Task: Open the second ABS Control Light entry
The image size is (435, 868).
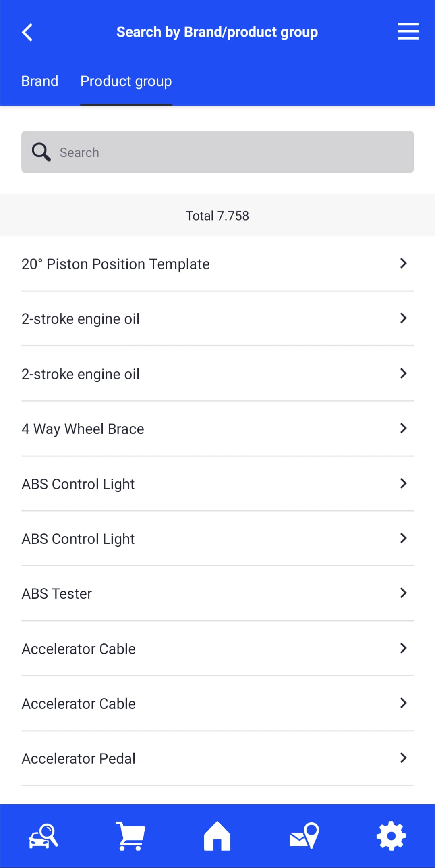Action: (78, 539)
